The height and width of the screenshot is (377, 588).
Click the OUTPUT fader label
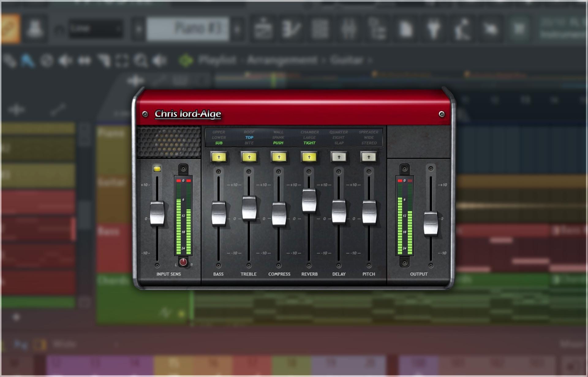[x=419, y=274]
